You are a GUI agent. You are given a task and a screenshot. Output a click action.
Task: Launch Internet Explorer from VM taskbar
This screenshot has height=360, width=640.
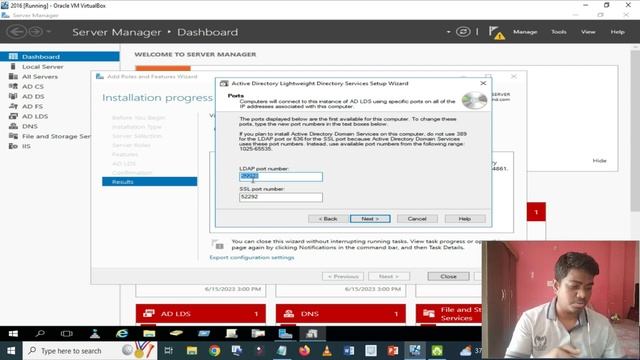122,333
